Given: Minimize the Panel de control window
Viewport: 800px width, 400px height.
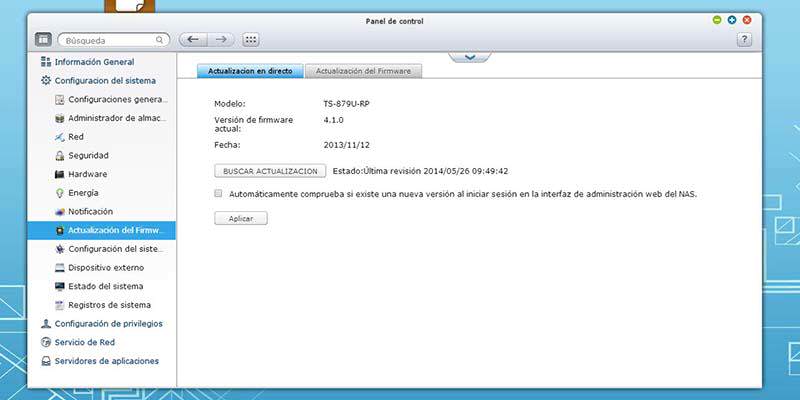Looking at the screenshot, I should pyautogui.click(x=717, y=20).
